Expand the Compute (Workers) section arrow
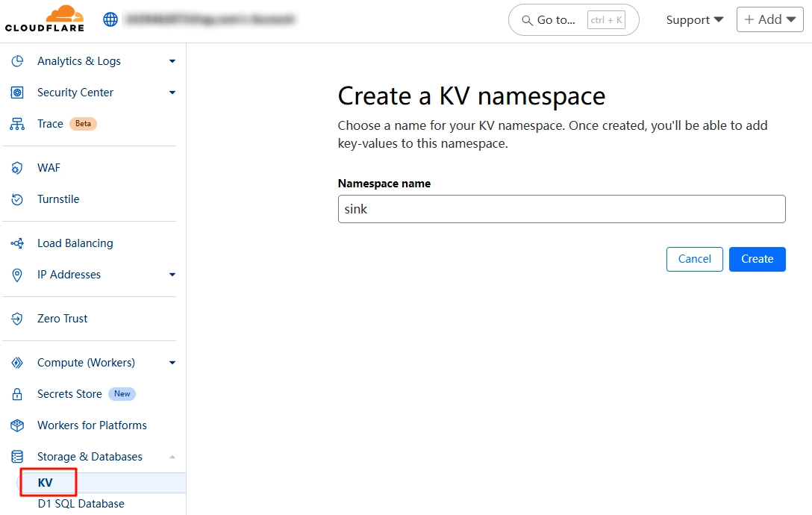The width and height of the screenshot is (812, 515). point(172,363)
